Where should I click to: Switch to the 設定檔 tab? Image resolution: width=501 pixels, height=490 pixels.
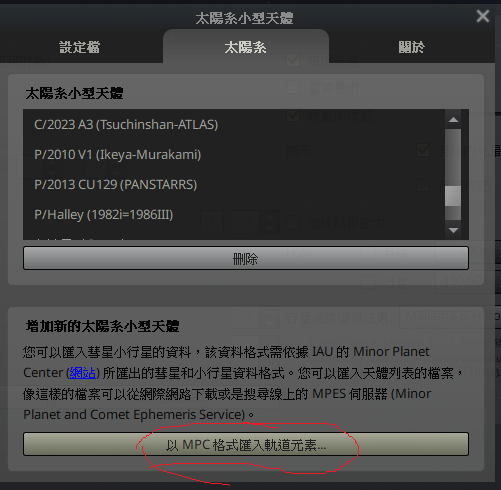pyautogui.click(x=80, y=47)
